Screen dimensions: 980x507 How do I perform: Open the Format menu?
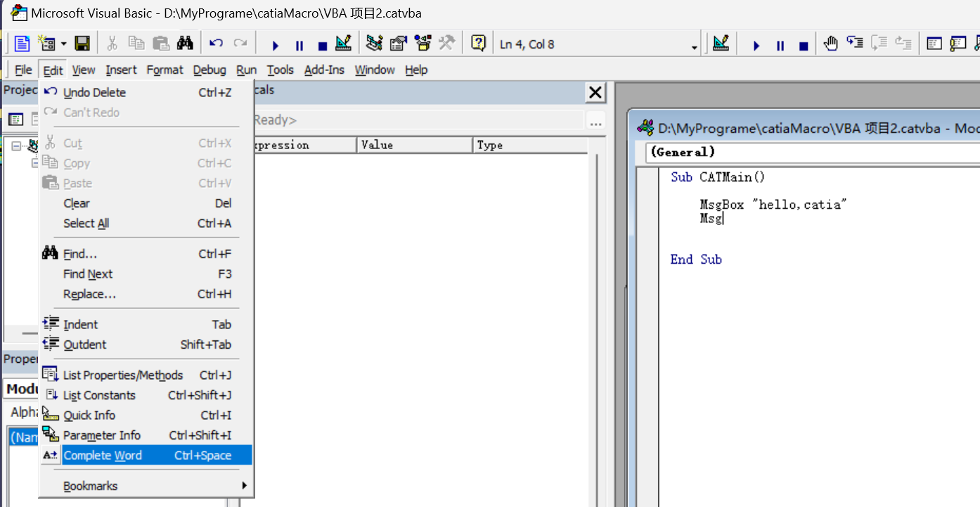165,70
